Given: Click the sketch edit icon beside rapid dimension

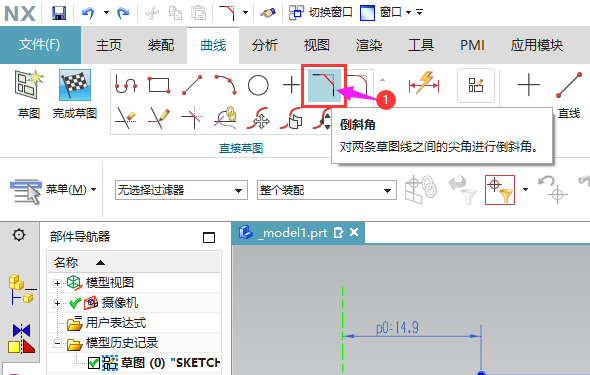Looking at the screenshot, I should (x=476, y=85).
